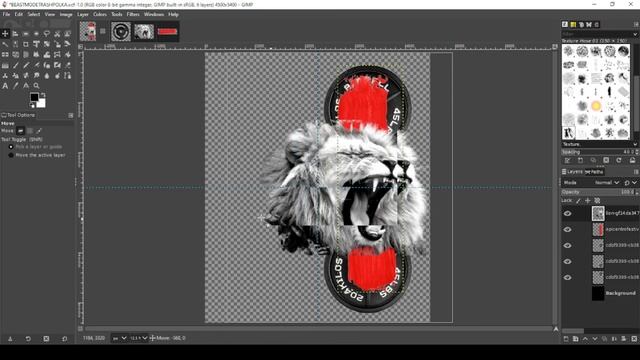Viewport: 640px width, 360px height.
Task: Select the Cage Transform tool
Action: point(57,54)
